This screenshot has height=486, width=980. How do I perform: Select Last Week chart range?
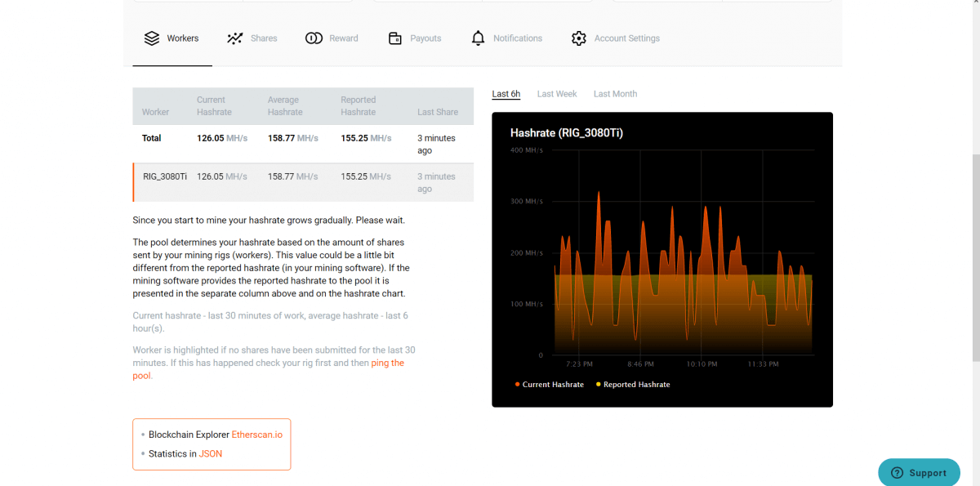tap(557, 94)
